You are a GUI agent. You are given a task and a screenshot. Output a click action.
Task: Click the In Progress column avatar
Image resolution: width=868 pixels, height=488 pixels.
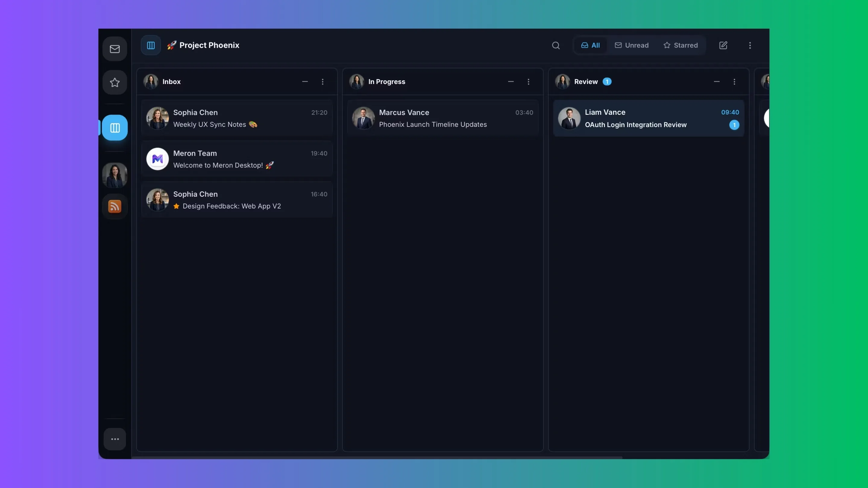[x=357, y=82]
